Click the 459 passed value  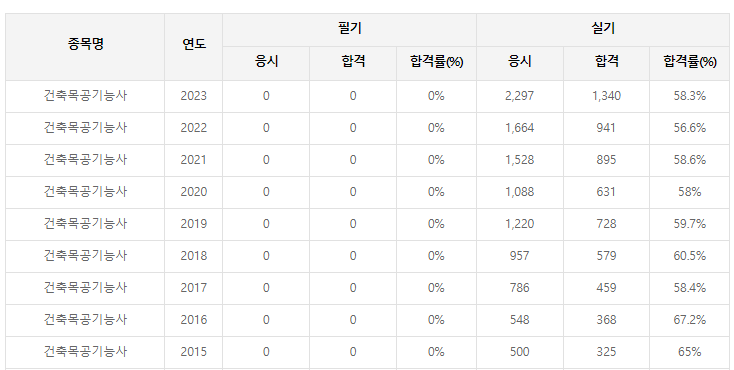(606, 288)
